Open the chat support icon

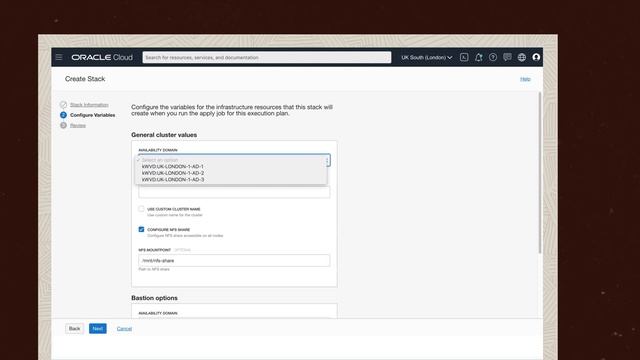(x=507, y=57)
